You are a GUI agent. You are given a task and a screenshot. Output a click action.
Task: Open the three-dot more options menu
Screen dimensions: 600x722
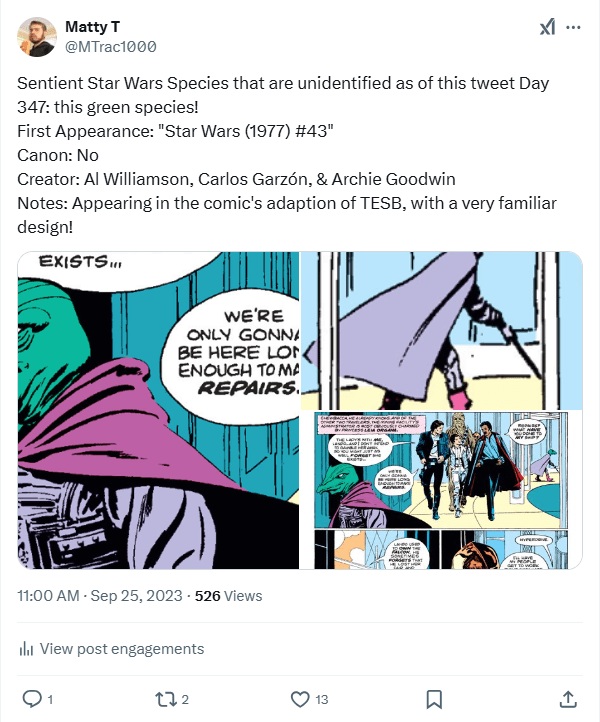(x=573, y=28)
